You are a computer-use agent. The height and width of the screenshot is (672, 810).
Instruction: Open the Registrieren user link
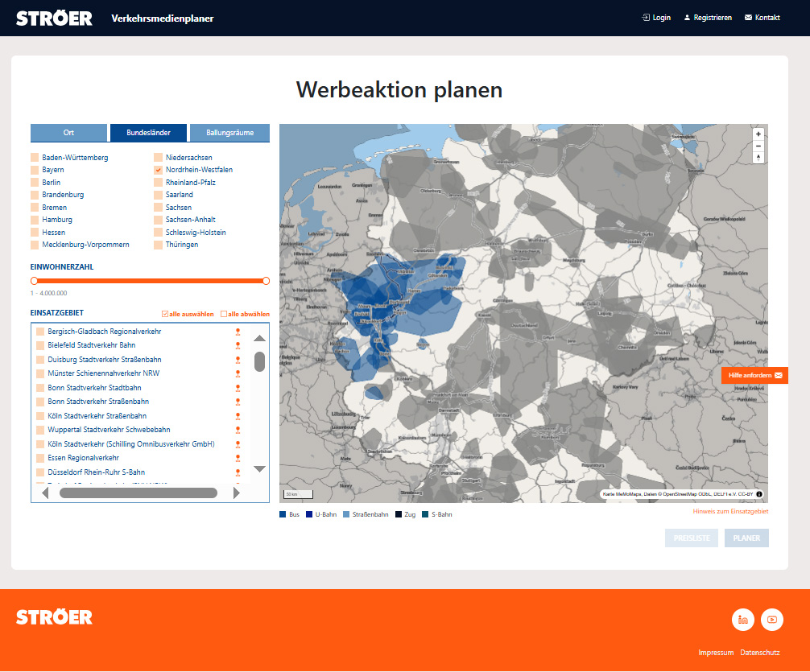pos(708,18)
